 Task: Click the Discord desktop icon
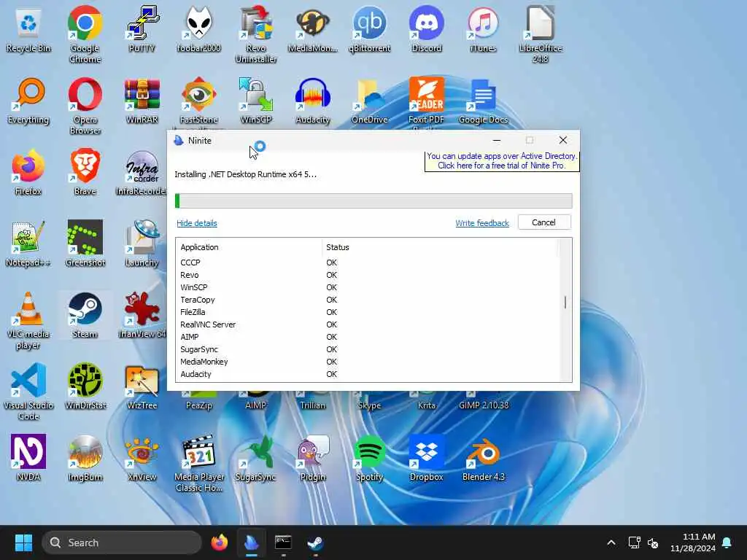tap(426, 29)
